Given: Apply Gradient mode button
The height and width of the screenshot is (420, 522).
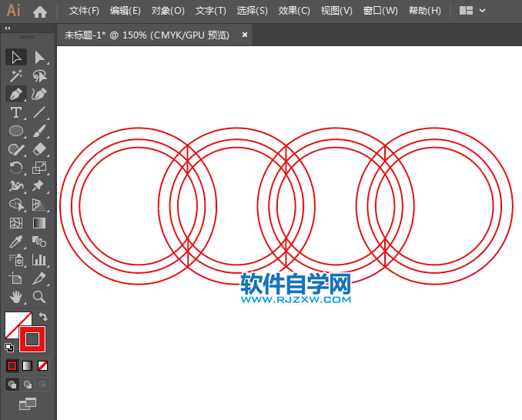Looking at the screenshot, I should pyautogui.click(x=27, y=366).
